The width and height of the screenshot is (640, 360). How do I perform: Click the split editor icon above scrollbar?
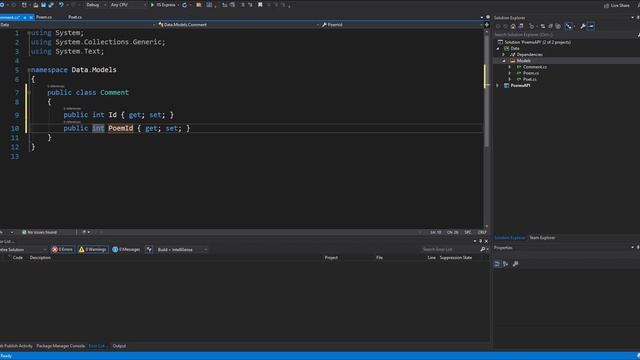486,24
